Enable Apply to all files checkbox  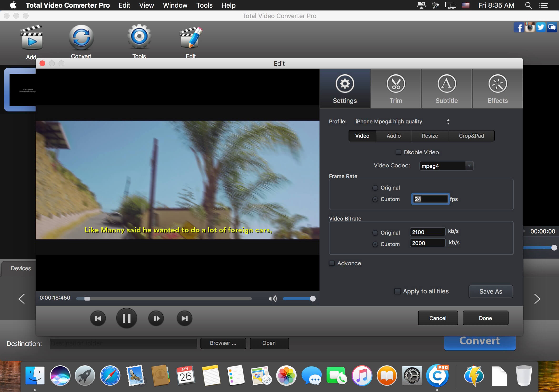pyautogui.click(x=397, y=291)
